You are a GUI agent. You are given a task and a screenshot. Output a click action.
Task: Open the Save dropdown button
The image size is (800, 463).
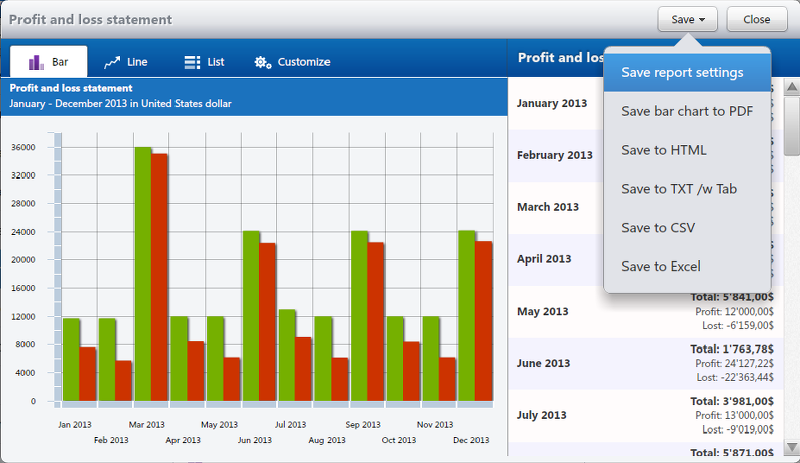pos(687,19)
